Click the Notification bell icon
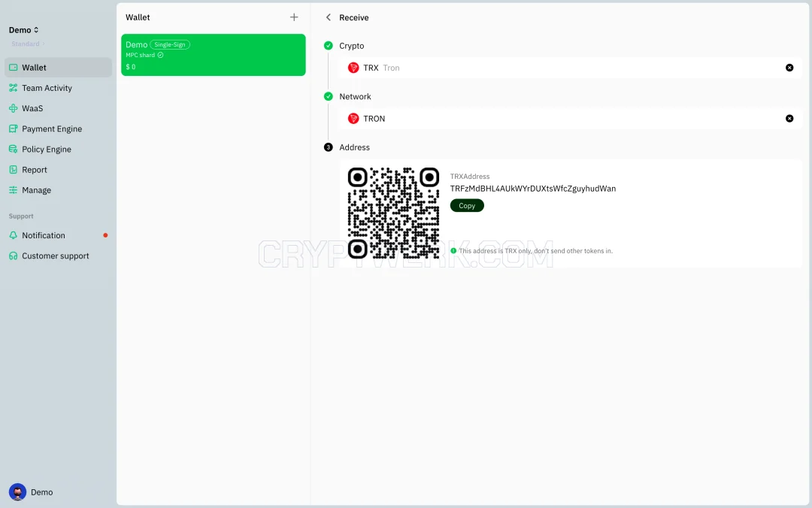Viewport: 812px width, 508px height. click(x=14, y=235)
